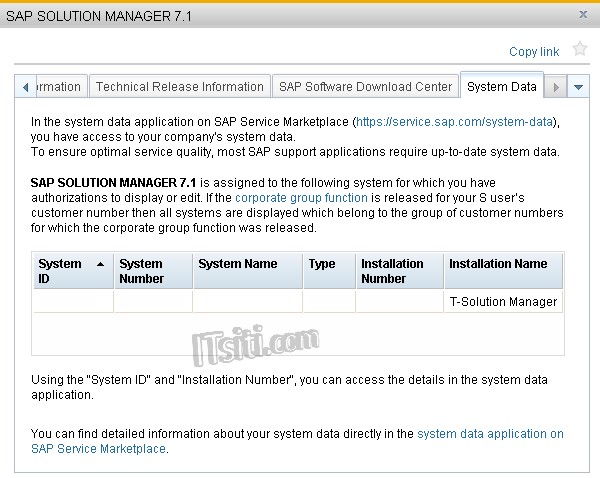The height and width of the screenshot is (478, 600).
Task: Open the tab list dropdown arrow
Action: coord(579,87)
